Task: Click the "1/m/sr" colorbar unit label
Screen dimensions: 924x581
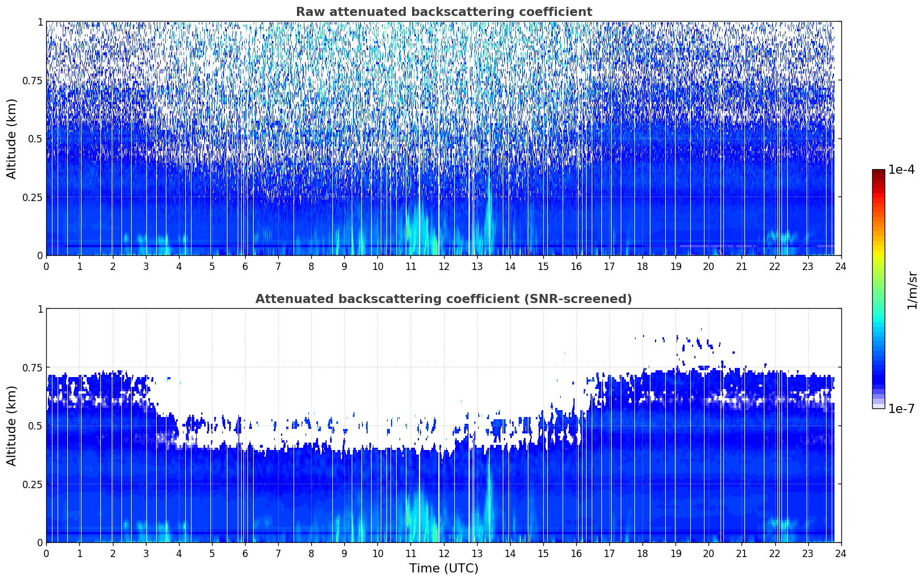Action: [x=912, y=290]
